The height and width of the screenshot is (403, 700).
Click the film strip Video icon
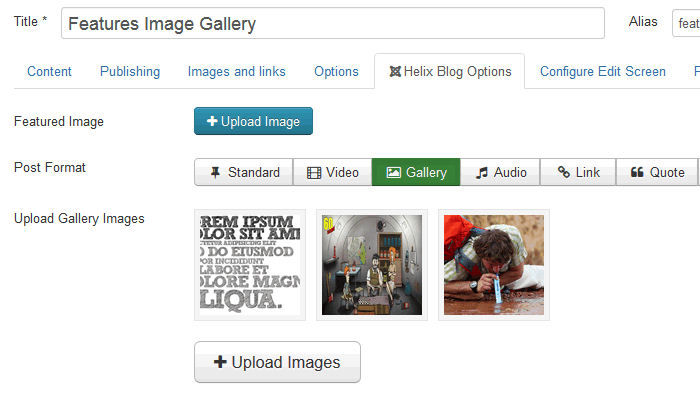314,173
